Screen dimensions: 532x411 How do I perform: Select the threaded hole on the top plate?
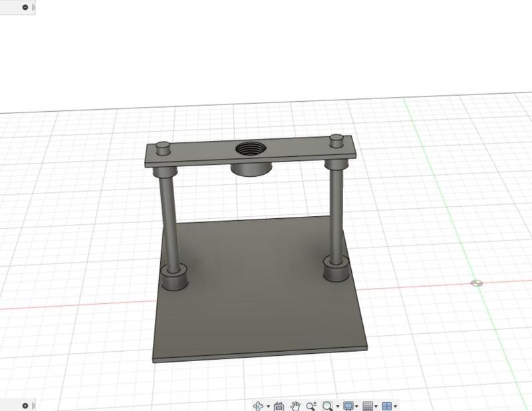pyautogui.click(x=249, y=148)
